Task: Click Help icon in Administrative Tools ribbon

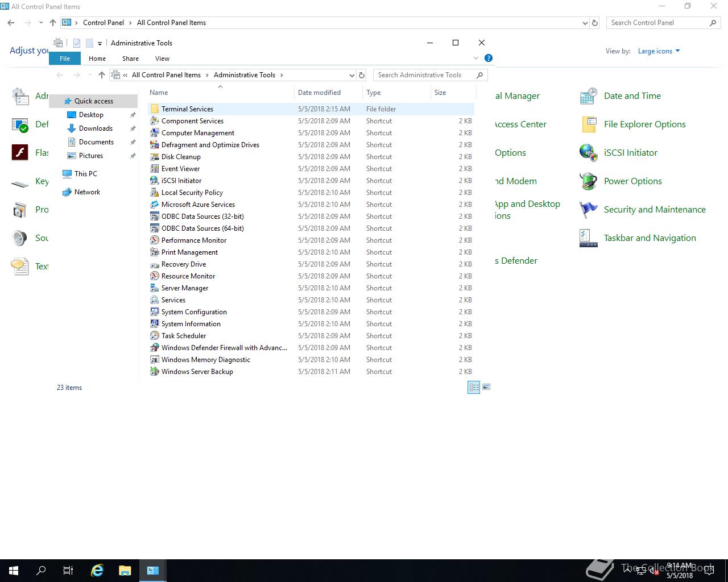Action: click(x=488, y=58)
